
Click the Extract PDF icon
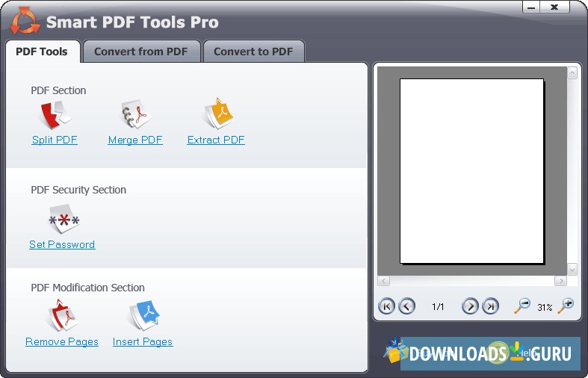tap(219, 114)
